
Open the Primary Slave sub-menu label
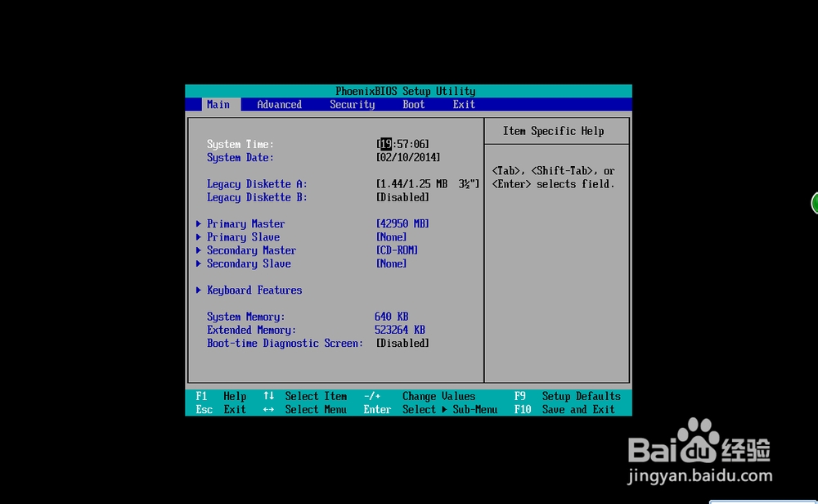pyautogui.click(x=243, y=237)
